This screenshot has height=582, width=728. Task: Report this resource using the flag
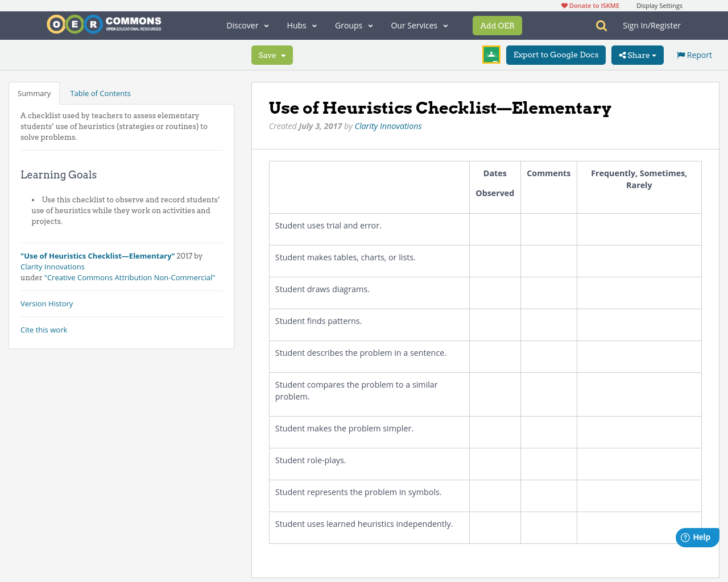pos(694,55)
